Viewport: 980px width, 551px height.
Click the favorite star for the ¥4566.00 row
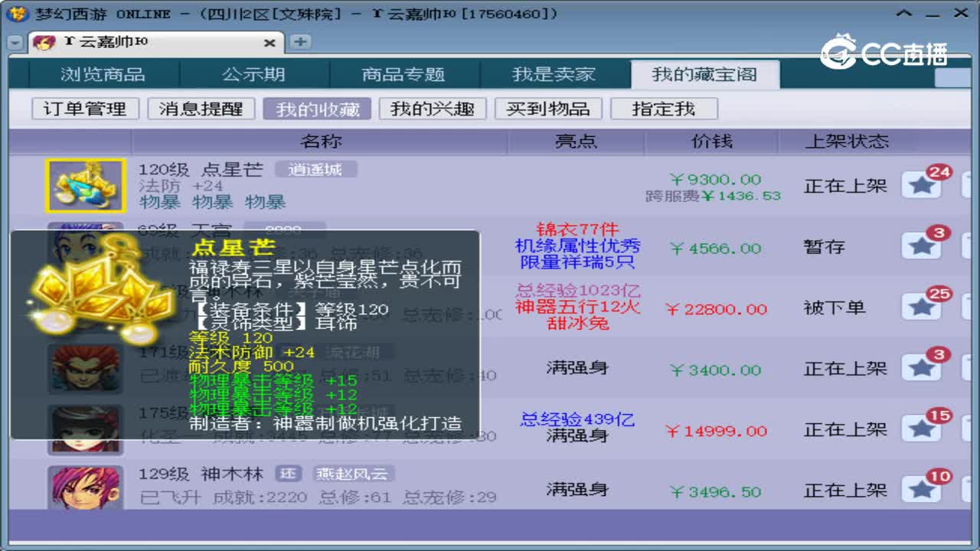pos(921,246)
